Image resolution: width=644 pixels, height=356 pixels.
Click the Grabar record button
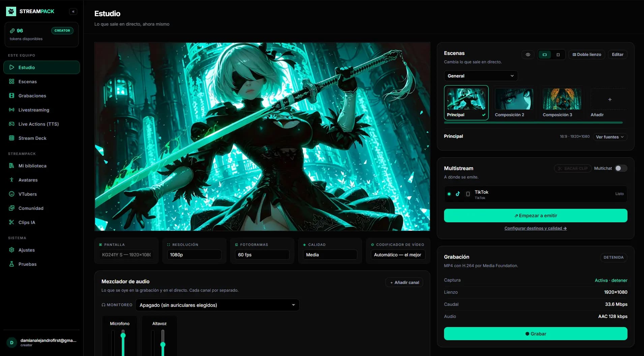pos(536,334)
